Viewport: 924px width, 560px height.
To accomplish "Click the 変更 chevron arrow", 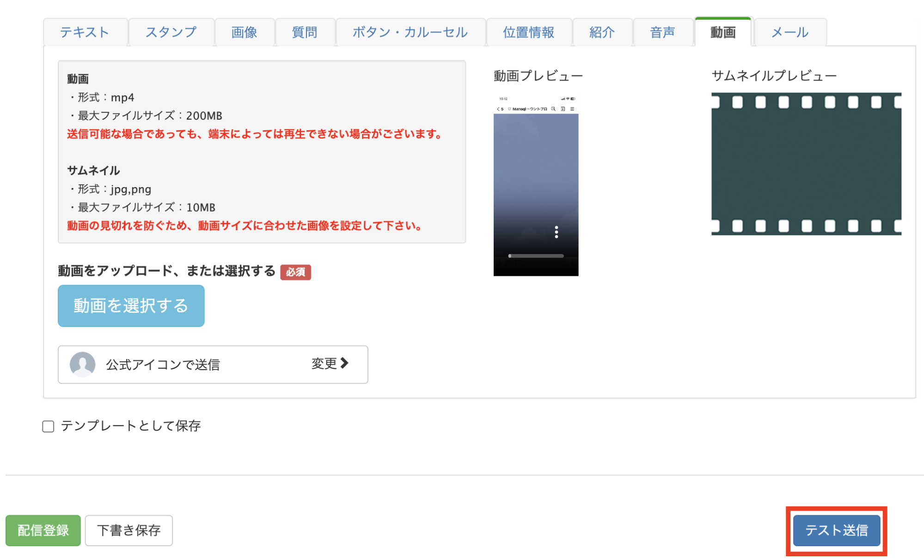I will click(x=344, y=363).
